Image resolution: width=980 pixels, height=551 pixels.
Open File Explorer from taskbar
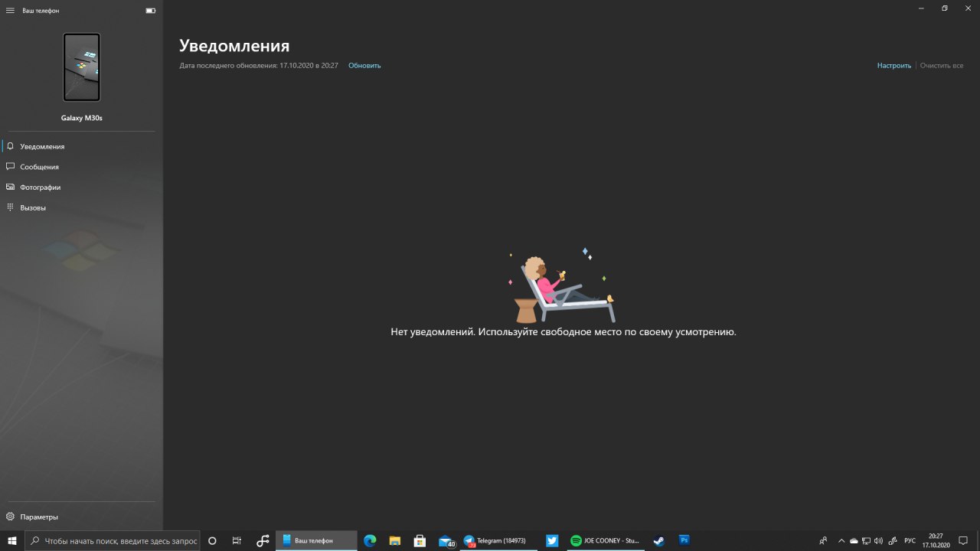pos(395,540)
